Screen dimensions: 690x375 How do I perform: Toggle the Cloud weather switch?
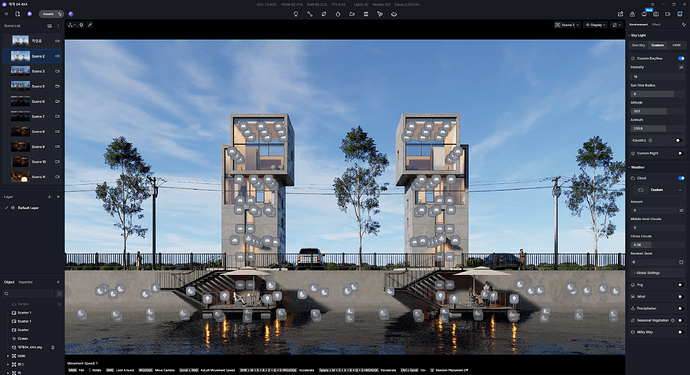[681, 178]
